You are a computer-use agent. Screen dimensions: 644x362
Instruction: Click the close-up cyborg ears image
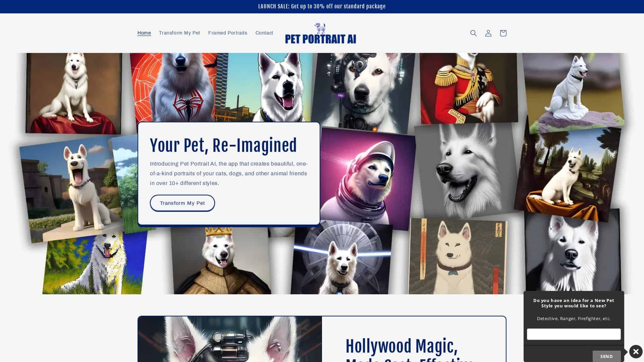[230, 339]
